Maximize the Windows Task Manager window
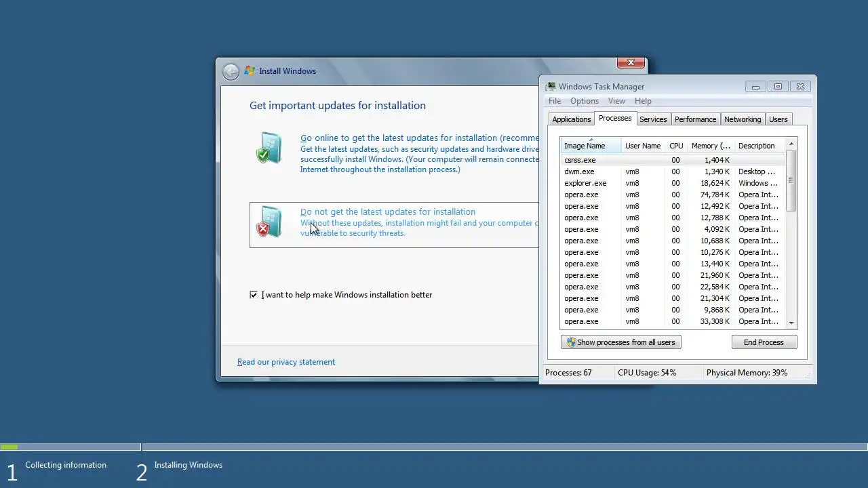 point(778,87)
